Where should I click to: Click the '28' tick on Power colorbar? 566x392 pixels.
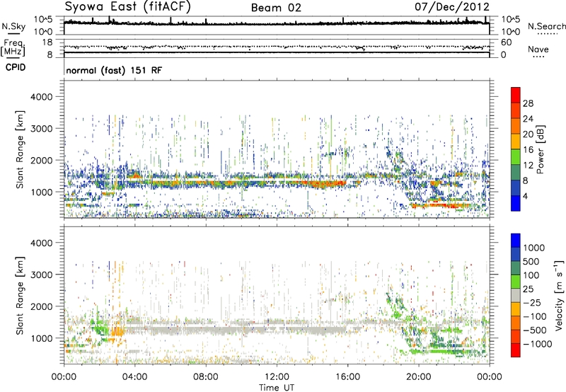click(528, 103)
